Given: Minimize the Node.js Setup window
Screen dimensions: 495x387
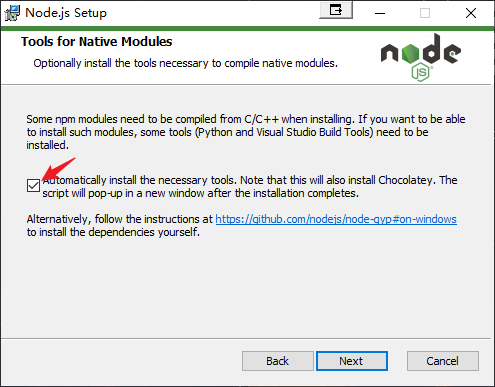Looking at the screenshot, I should point(380,13).
